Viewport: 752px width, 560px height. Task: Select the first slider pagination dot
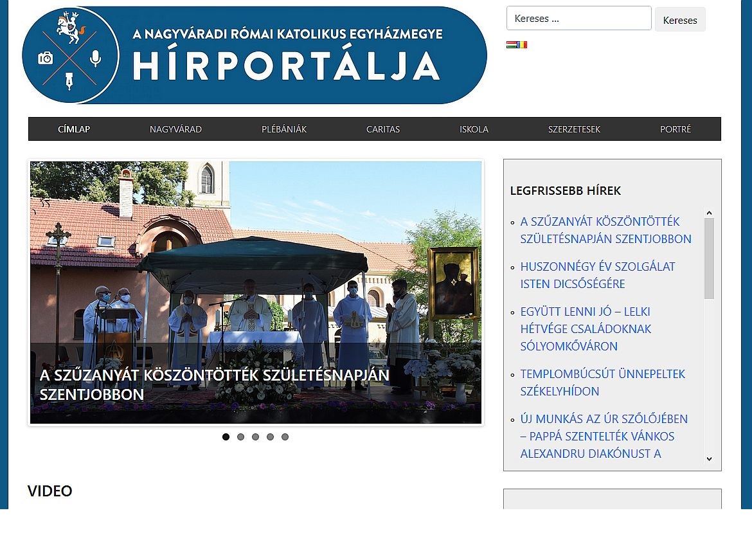[x=226, y=437]
